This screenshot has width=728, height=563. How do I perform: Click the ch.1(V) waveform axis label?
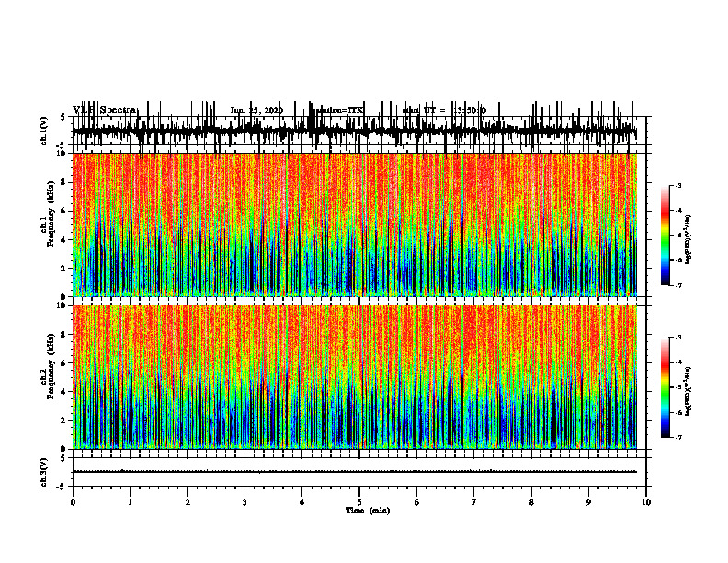point(44,131)
